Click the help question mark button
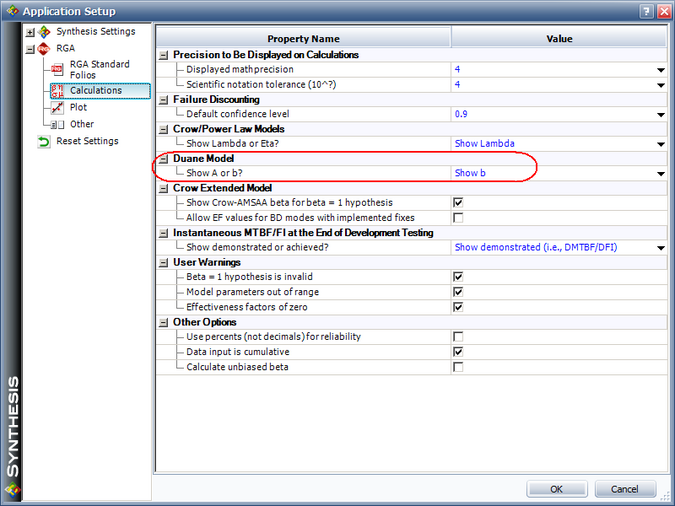 (x=646, y=11)
